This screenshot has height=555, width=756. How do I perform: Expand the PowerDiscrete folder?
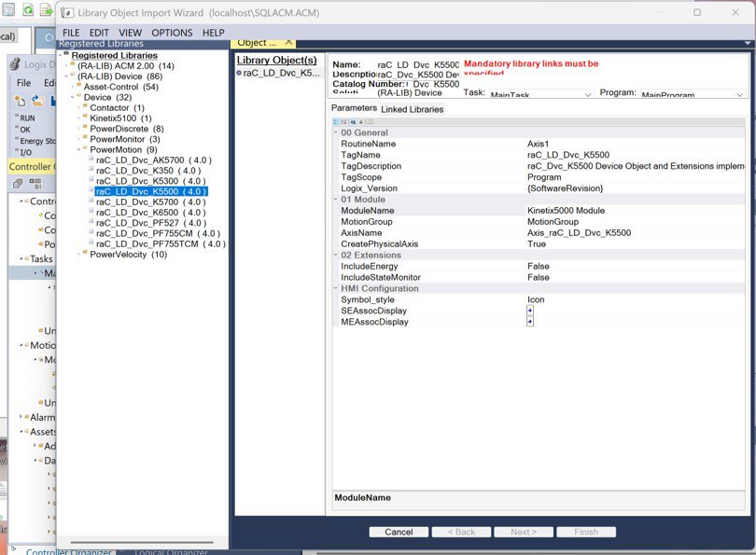tap(79, 129)
